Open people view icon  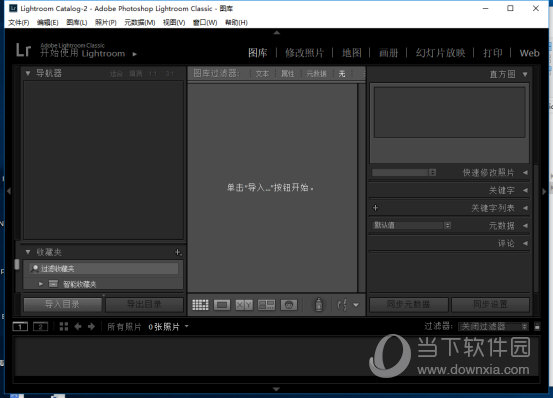[x=289, y=305]
